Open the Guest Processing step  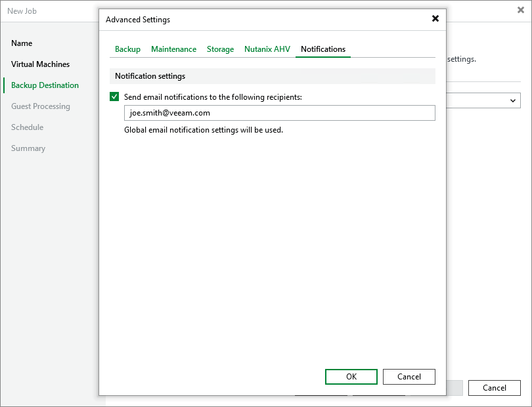pyautogui.click(x=41, y=106)
